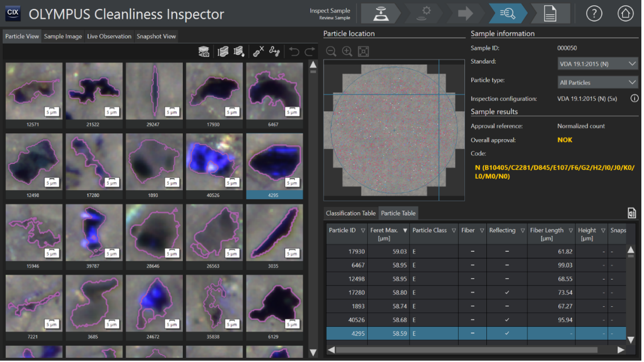
Task: Open the help question mark icon
Action: 594,14
